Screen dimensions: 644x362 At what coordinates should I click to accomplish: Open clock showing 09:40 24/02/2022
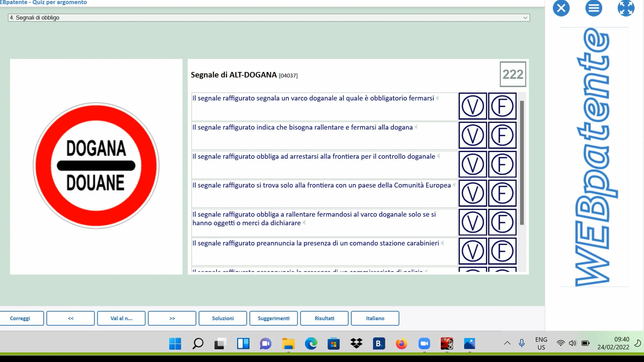pos(613,344)
